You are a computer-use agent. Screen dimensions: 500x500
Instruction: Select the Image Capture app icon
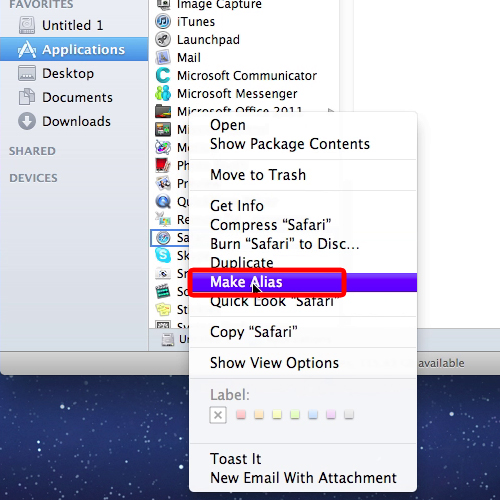[163, 5]
